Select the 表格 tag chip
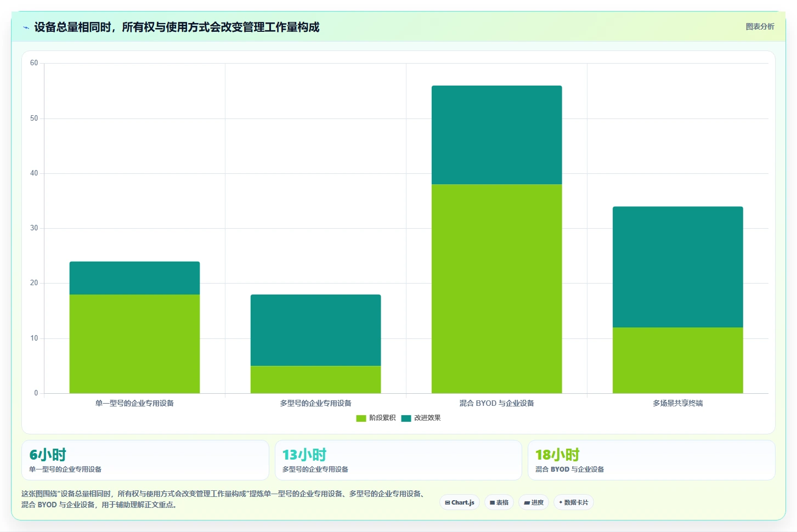This screenshot has height=532, width=797. click(499, 502)
